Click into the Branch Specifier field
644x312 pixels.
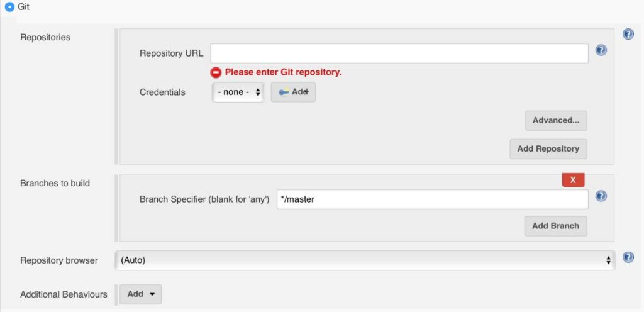[x=432, y=199]
